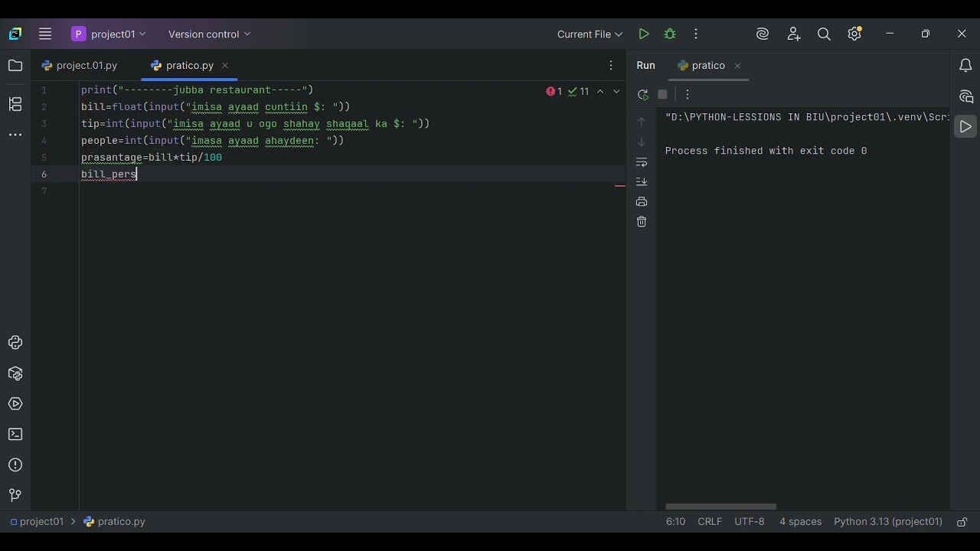Open the main hamburger menu
This screenshot has height=551, width=980.
pos(45,34)
